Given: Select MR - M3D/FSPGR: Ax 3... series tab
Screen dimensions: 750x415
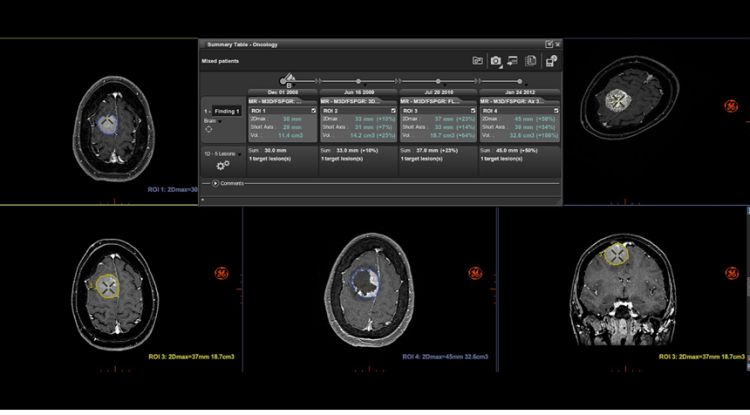Looking at the screenshot, I should coord(519,101).
